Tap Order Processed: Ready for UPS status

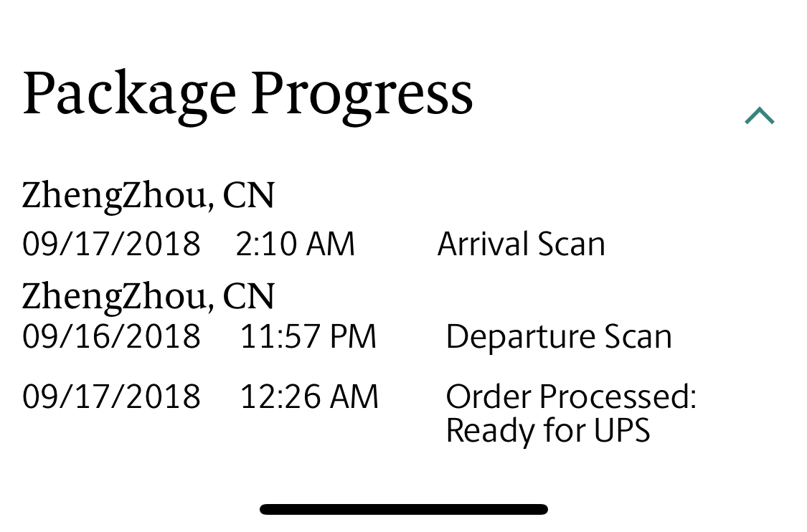[x=571, y=413]
